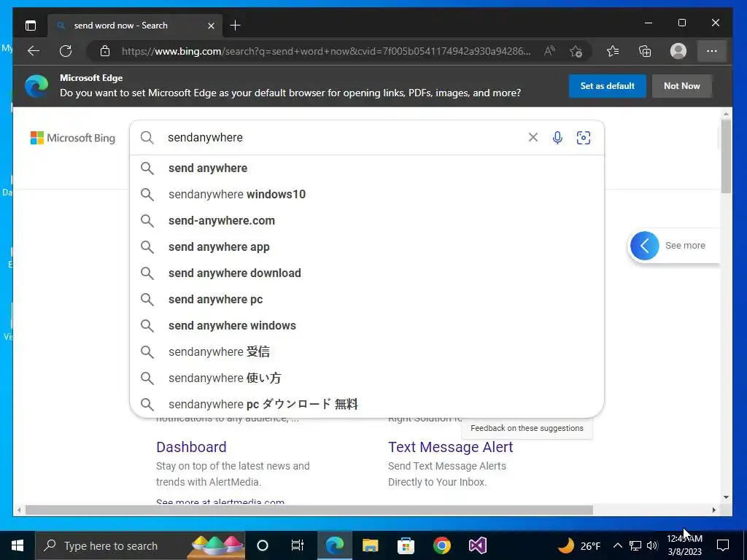Open File Explorer from taskbar
This screenshot has width=747, height=560.
click(x=370, y=545)
